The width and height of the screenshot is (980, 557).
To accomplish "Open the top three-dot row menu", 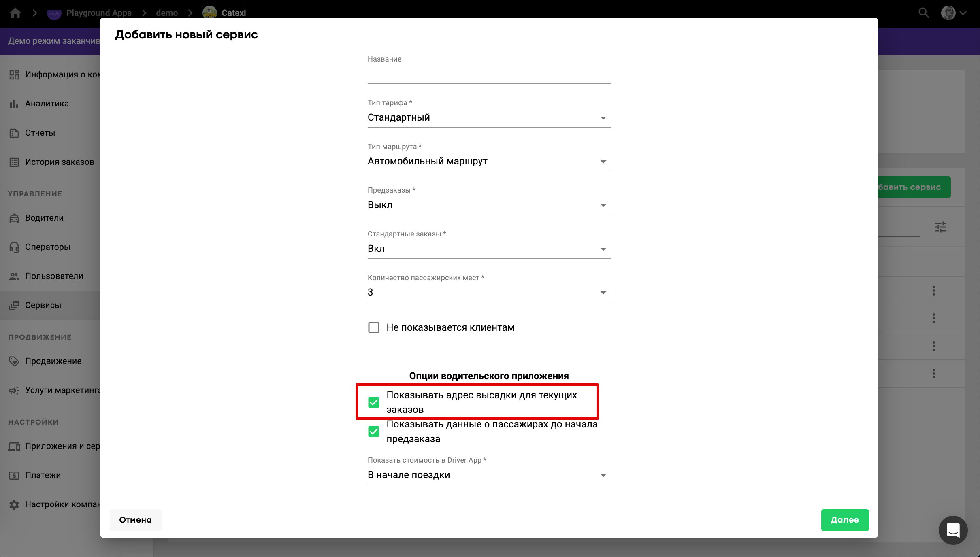I will tap(933, 291).
